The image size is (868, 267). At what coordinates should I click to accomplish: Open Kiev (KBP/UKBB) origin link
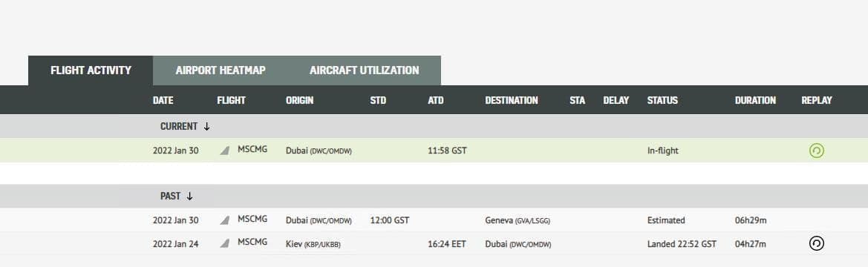[x=313, y=244]
